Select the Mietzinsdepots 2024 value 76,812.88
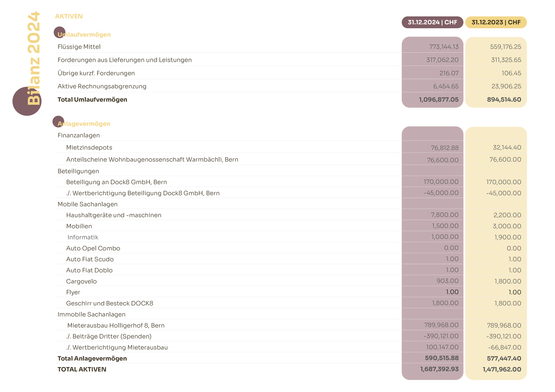This screenshot has width=555, height=392. point(445,148)
